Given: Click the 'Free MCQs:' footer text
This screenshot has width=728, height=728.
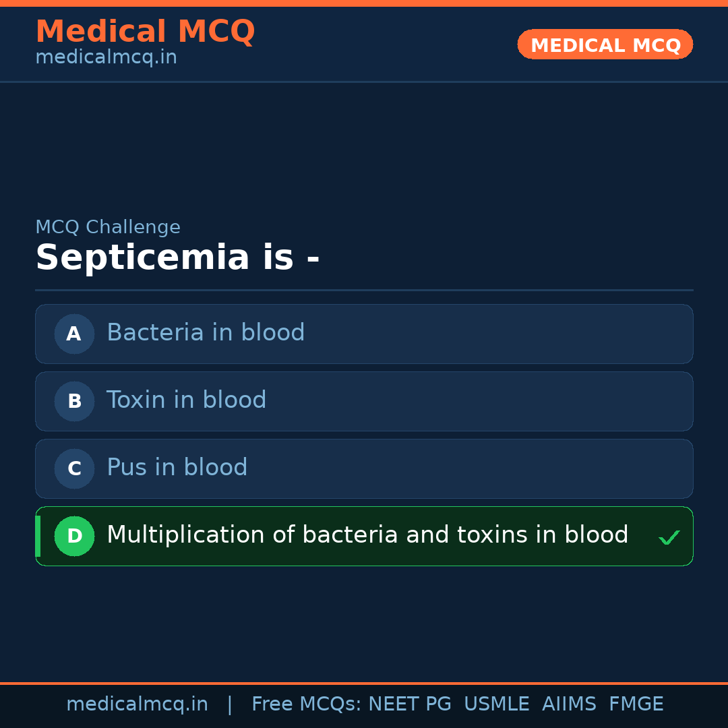Looking at the screenshot, I should [x=307, y=704].
